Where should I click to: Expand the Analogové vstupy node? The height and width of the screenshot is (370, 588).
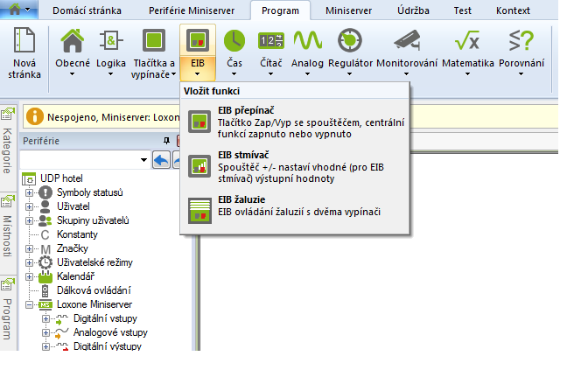[45, 333]
